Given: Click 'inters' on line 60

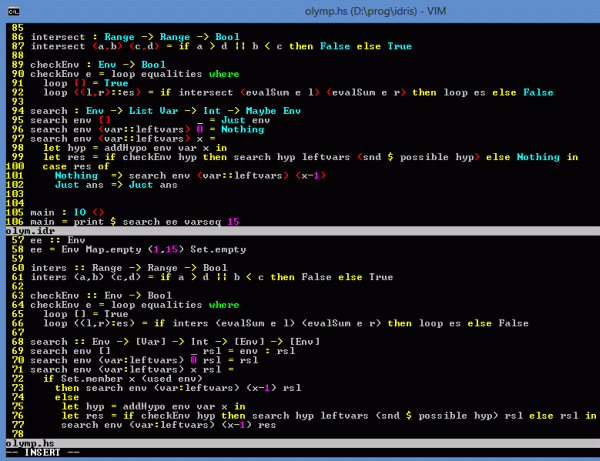Looking at the screenshot, I should [x=49, y=268].
